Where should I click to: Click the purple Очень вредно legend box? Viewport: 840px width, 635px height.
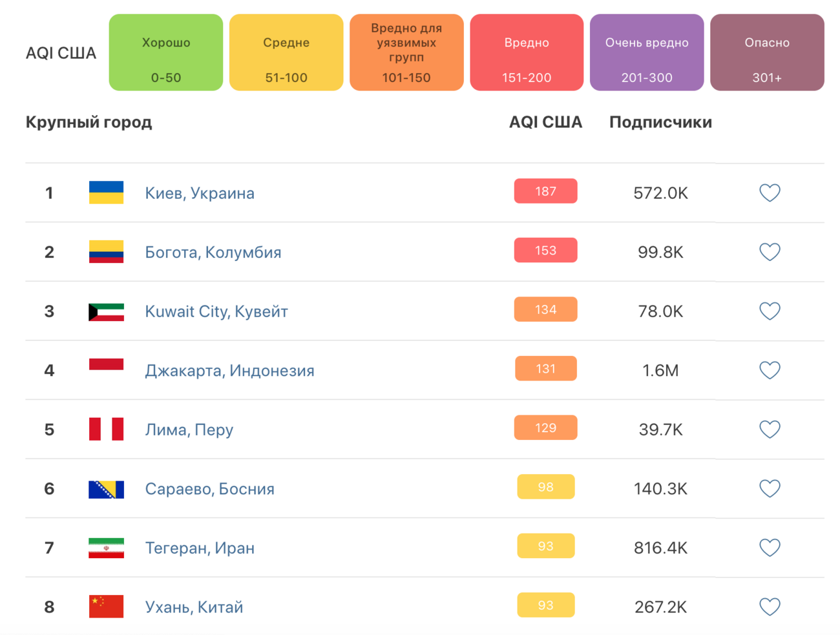pyautogui.click(x=647, y=52)
